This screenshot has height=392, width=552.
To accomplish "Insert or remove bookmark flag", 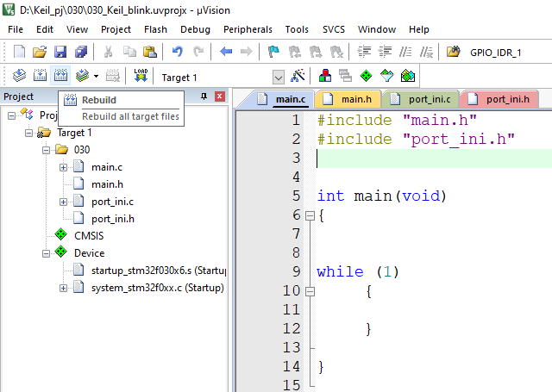I will pyautogui.click(x=273, y=52).
